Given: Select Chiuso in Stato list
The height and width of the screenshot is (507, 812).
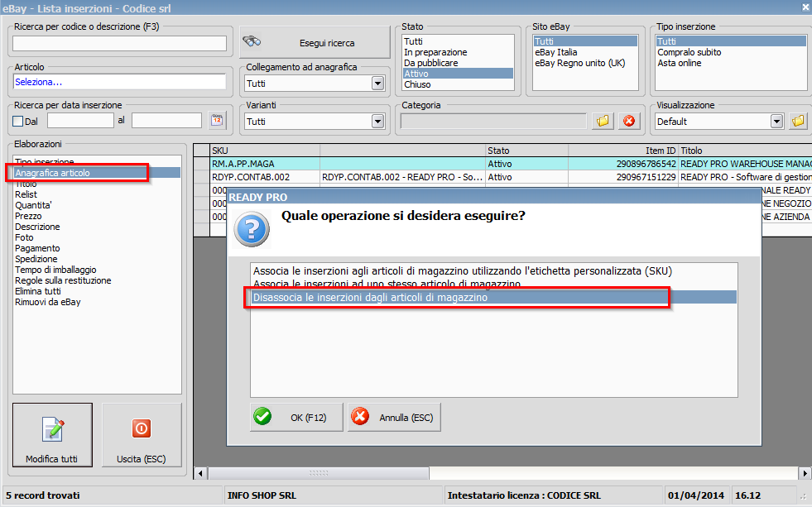Looking at the screenshot, I should point(458,84).
